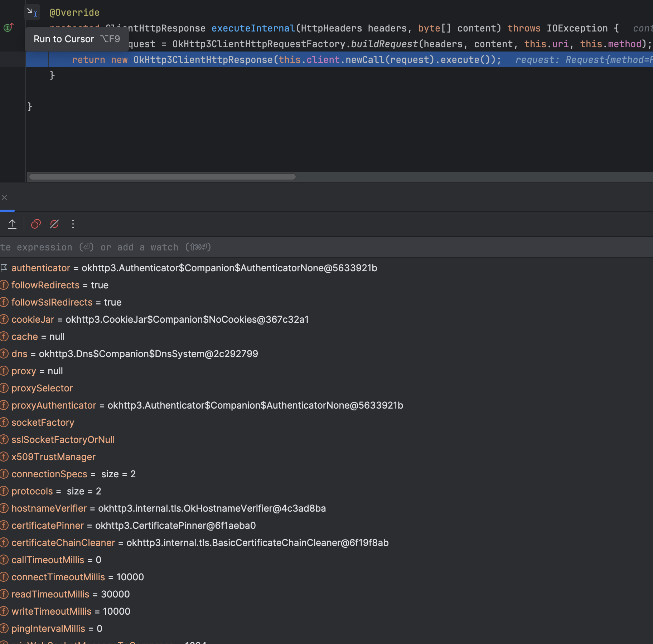Select the cookieJar variable

pos(326,319)
